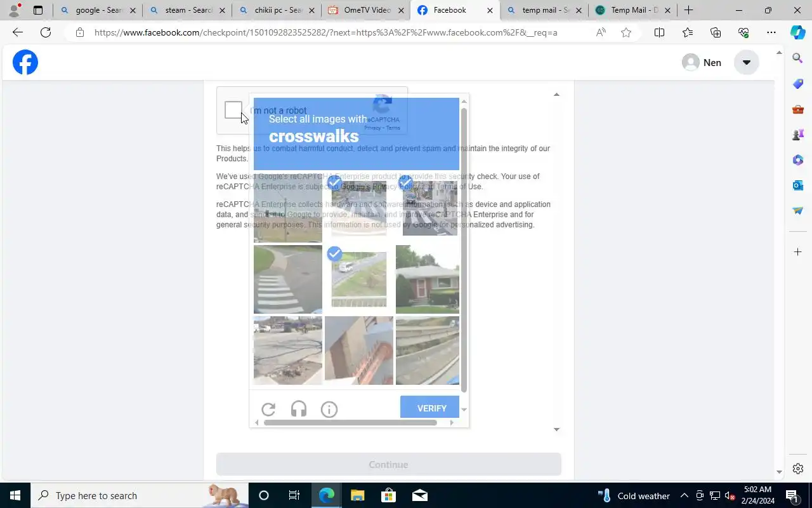This screenshot has width=812, height=508.
Task: Get an audio captcha challenge
Action: click(299, 410)
